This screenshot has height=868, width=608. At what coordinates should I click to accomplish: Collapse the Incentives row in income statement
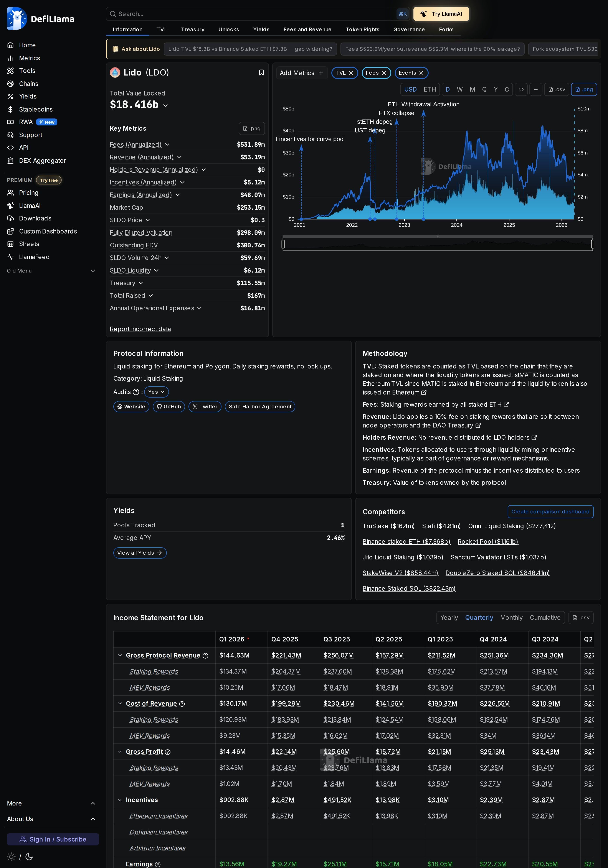pos(120,800)
